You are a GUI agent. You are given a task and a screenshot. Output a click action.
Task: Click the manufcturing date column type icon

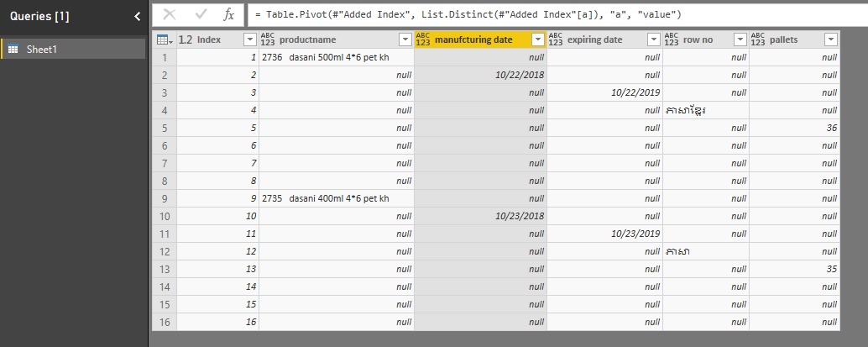click(x=423, y=40)
